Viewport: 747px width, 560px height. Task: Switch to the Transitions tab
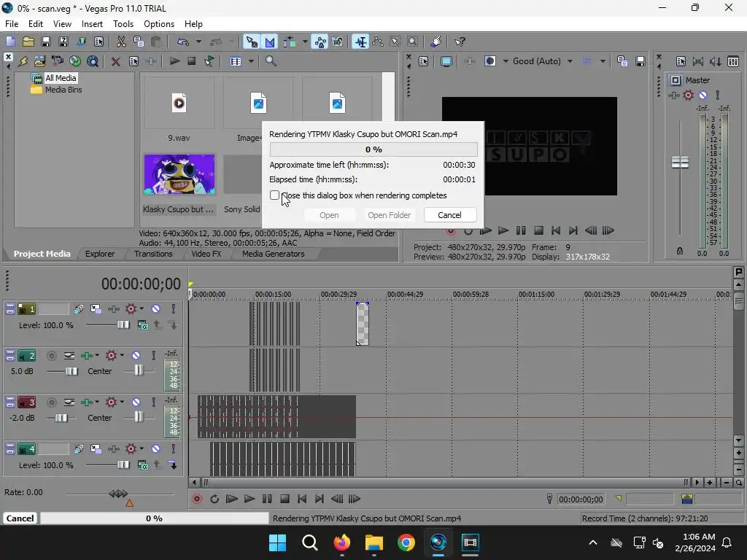pyautogui.click(x=153, y=254)
